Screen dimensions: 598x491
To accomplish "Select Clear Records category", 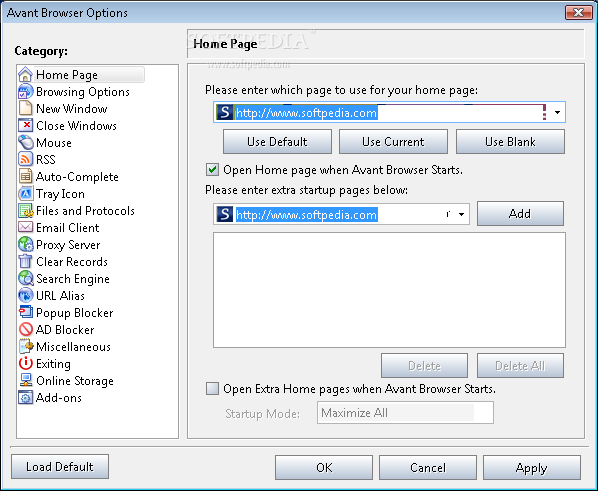I will tap(72, 262).
